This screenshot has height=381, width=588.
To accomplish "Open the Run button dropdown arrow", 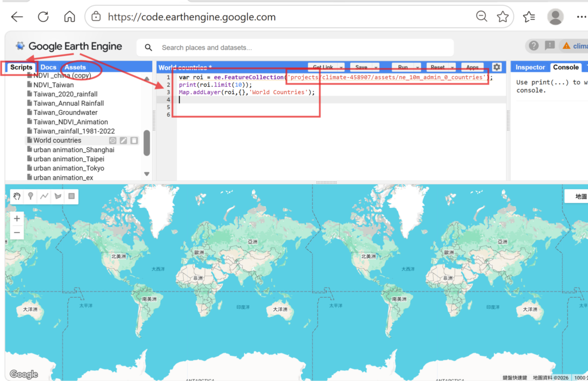I will 416,68.
